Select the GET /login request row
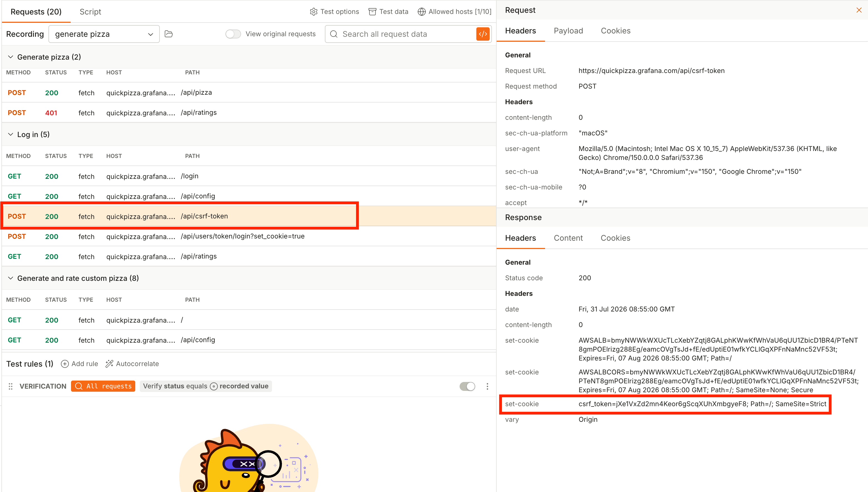Screen dimensions: 868x492 pyautogui.click(x=249, y=176)
